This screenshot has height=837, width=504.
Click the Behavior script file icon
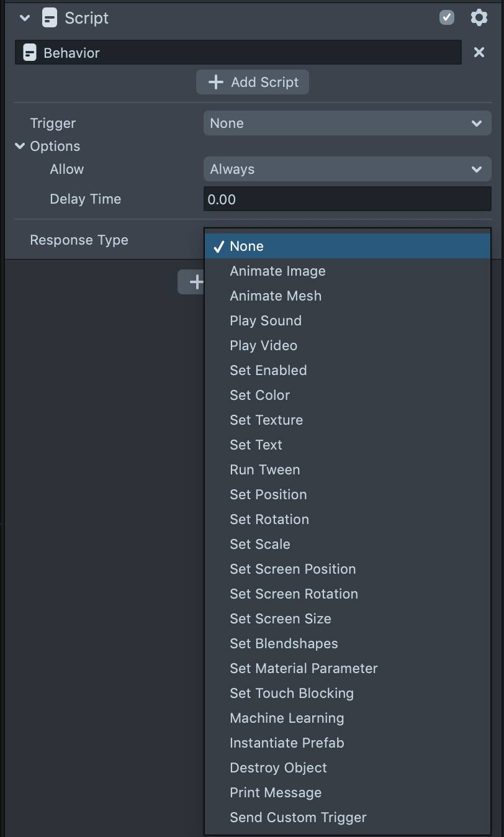(30, 53)
